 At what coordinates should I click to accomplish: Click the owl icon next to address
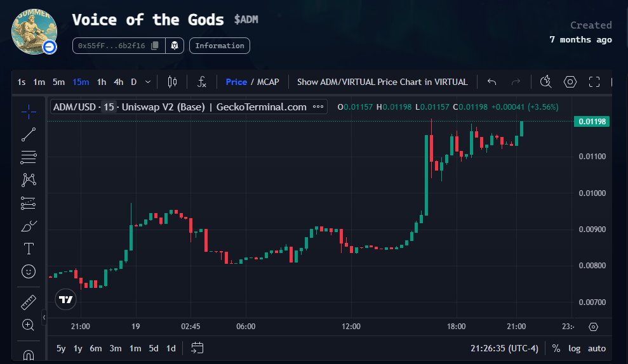pyautogui.click(x=175, y=46)
